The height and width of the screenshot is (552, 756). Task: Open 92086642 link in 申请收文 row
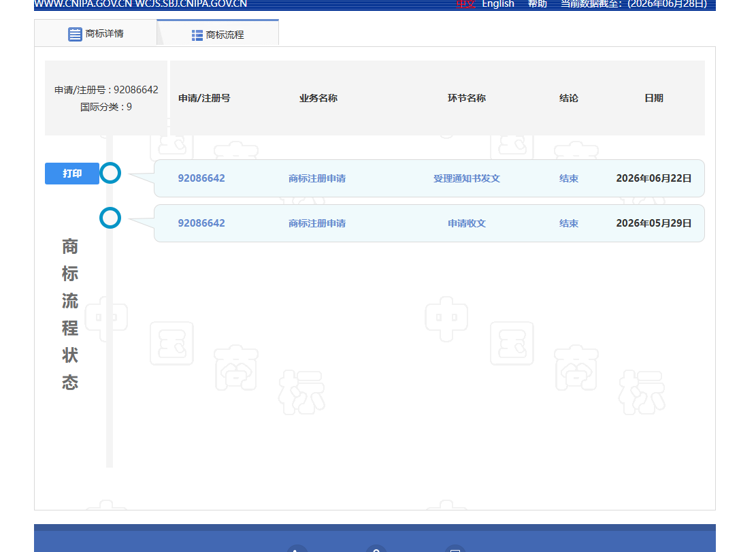click(201, 223)
